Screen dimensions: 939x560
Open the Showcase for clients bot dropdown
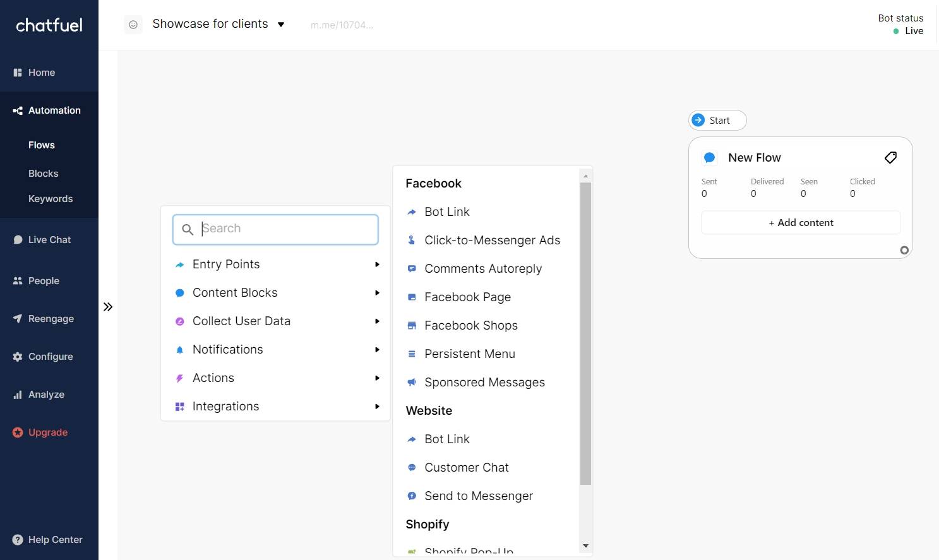218,24
